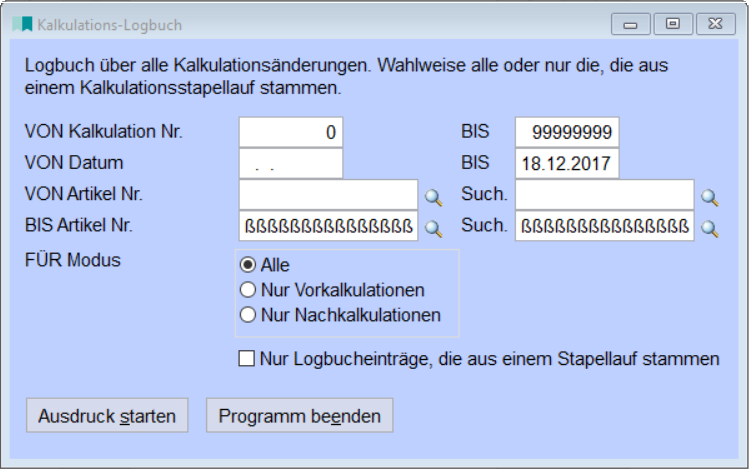
Task: Start printing with Ausdruck starten
Action: point(107,416)
